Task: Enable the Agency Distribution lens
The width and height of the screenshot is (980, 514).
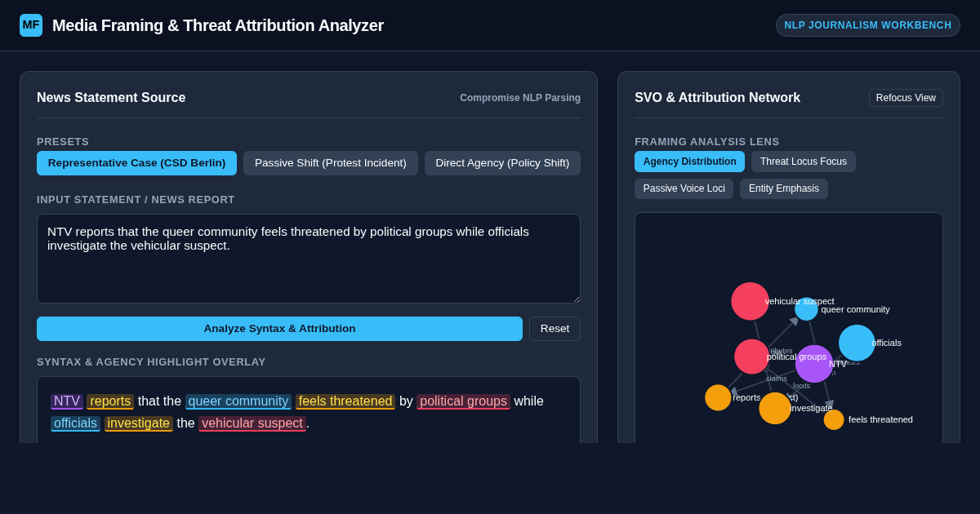Action: point(689,162)
